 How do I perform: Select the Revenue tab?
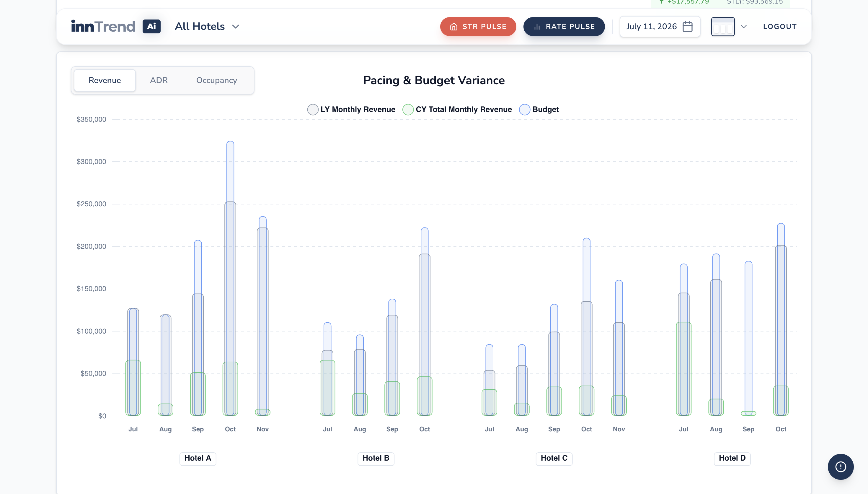[105, 80]
